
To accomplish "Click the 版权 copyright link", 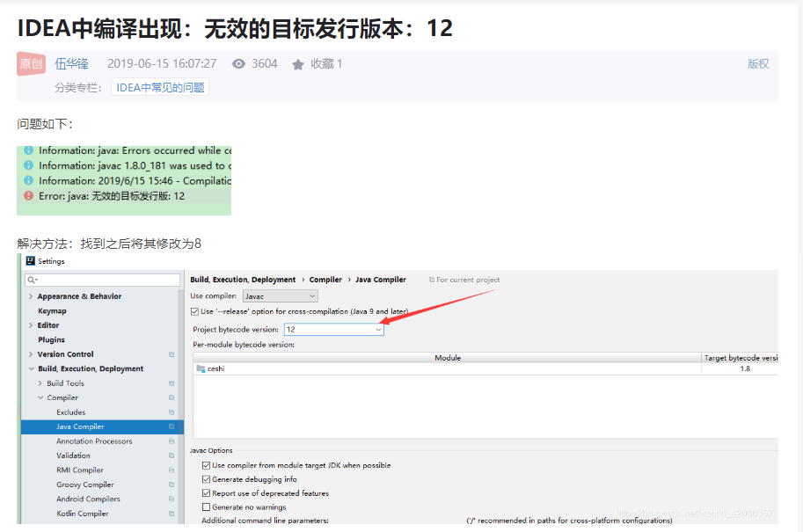I will tap(758, 64).
